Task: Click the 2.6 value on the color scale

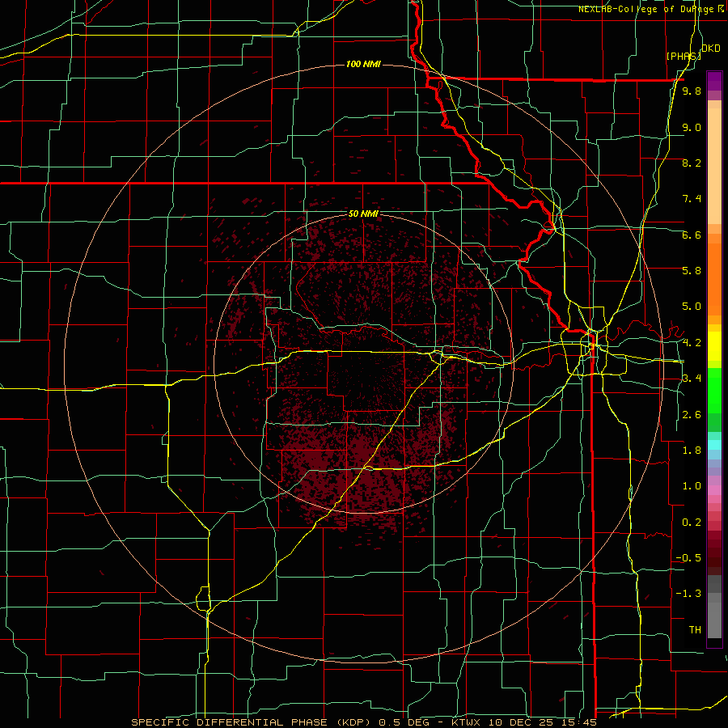Action: click(x=692, y=415)
